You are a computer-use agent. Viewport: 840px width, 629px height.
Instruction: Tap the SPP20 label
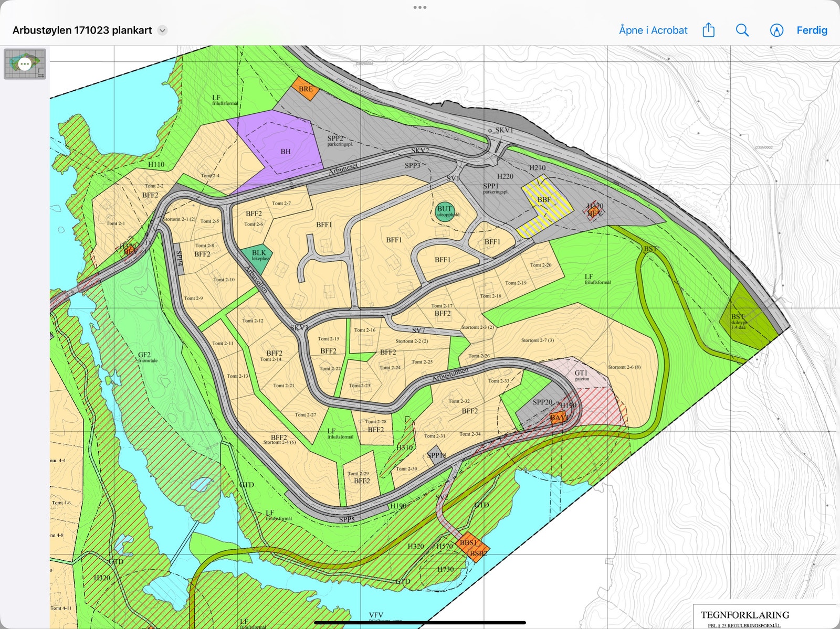coord(542,402)
